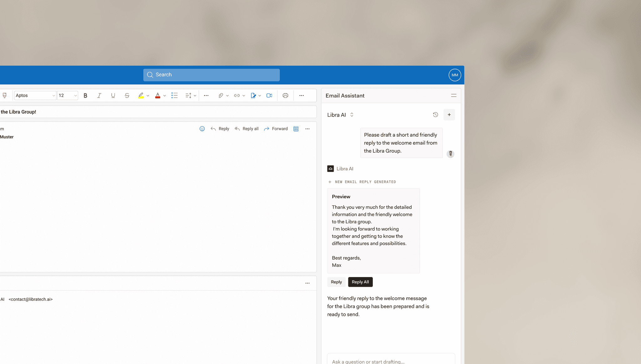Toggle italic text formatting
The width and height of the screenshot is (641, 364).
[x=99, y=96]
